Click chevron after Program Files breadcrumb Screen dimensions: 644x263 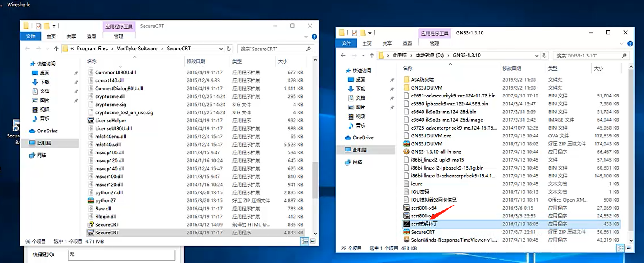(112, 48)
